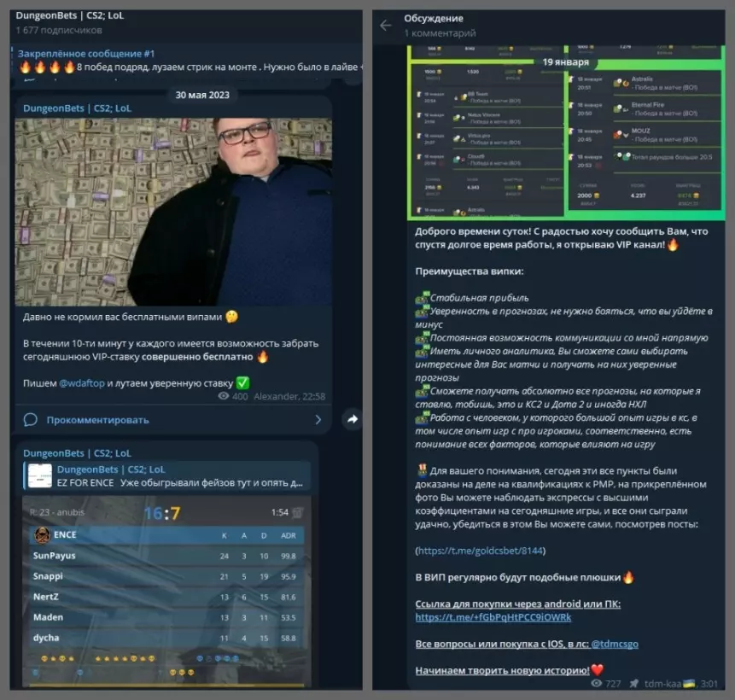Open pinned message Закреплённое сообщение #1

point(188,61)
